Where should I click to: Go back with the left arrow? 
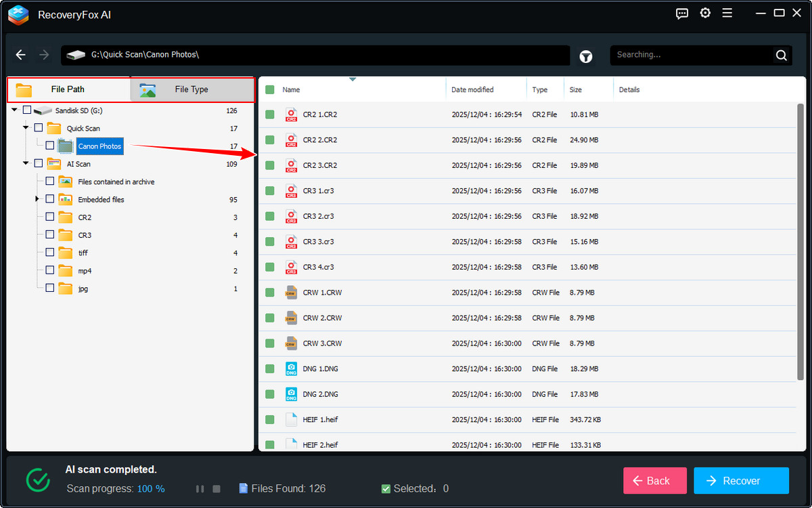21,55
